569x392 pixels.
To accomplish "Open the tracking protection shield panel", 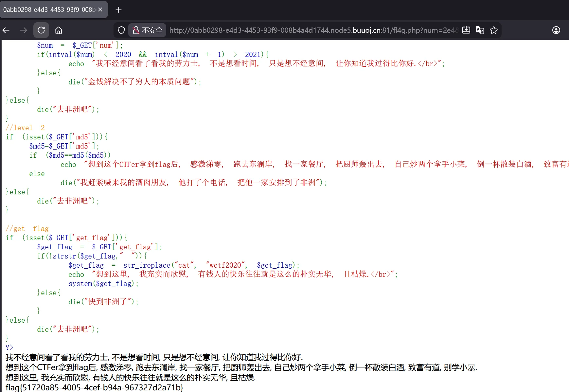I will coord(121,30).
